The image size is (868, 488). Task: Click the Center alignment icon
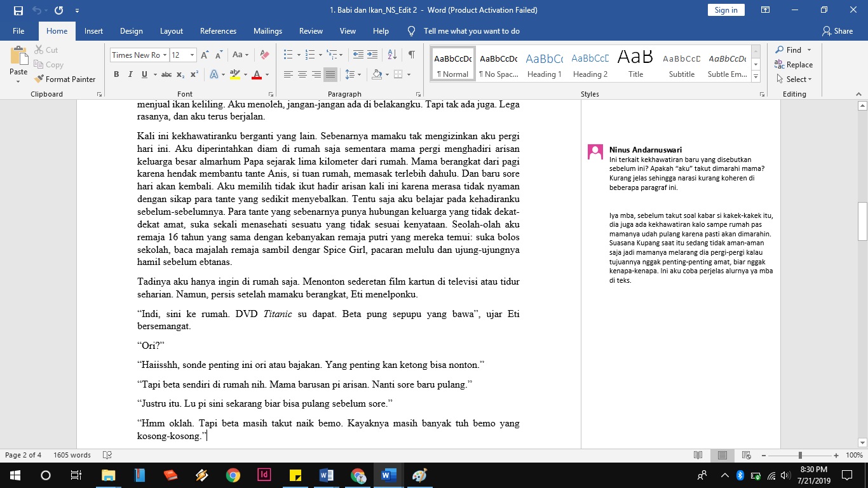302,75
